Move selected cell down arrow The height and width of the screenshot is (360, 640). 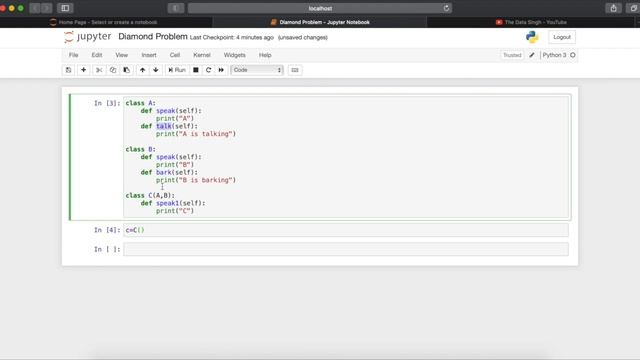click(x=156, y=70)
